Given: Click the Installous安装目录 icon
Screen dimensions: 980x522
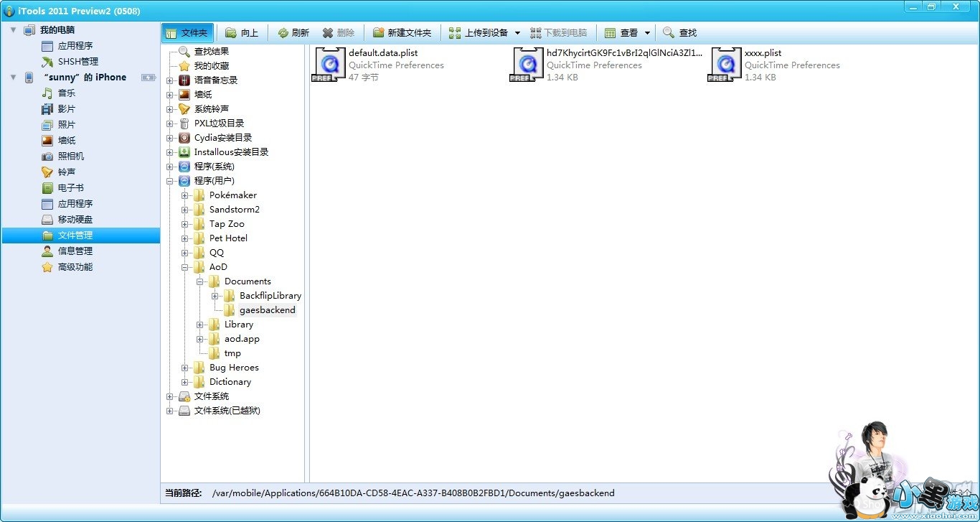Looking at the screenshot, I should [x=184, y=152].
